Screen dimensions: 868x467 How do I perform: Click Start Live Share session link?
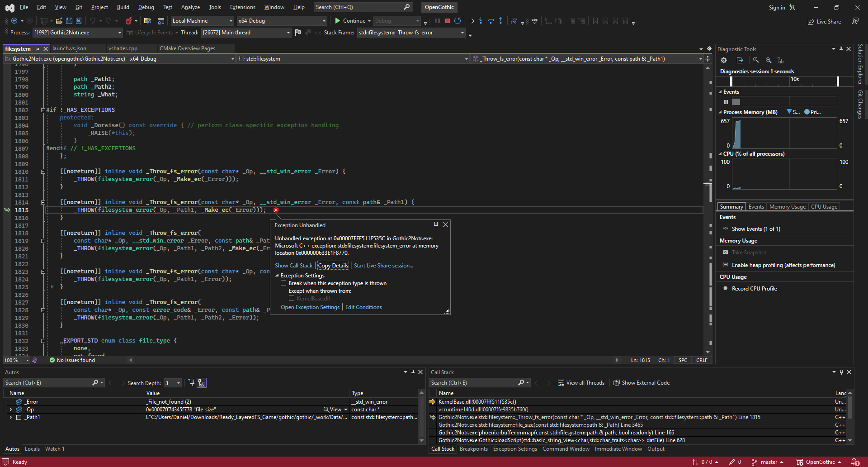pyautogui.click(x=383, y=265)
